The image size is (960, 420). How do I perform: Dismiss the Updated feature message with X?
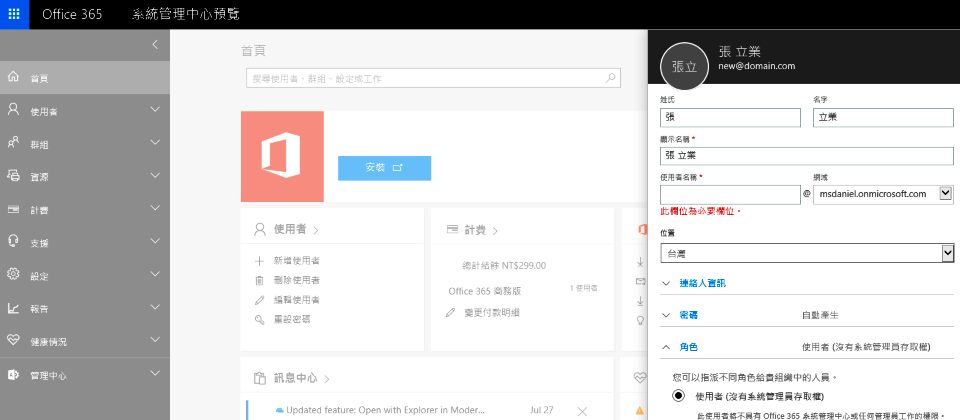coord(582,410)
